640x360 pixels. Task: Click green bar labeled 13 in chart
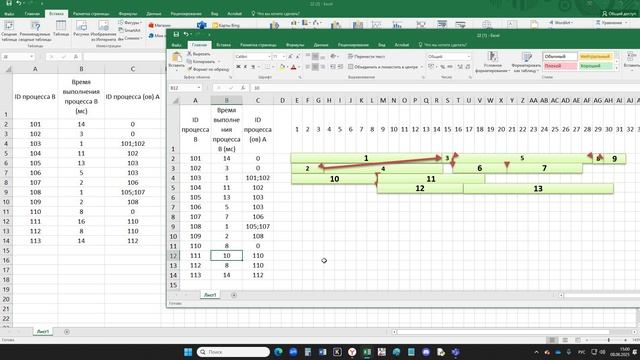pyautogui.click(x=538, y=188)
